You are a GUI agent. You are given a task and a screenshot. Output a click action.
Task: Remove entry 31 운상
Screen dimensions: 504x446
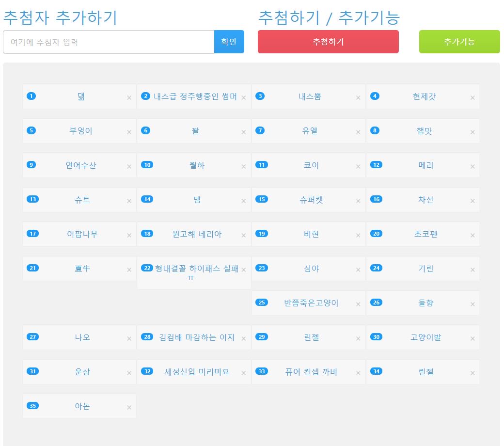tap(129, 373)
